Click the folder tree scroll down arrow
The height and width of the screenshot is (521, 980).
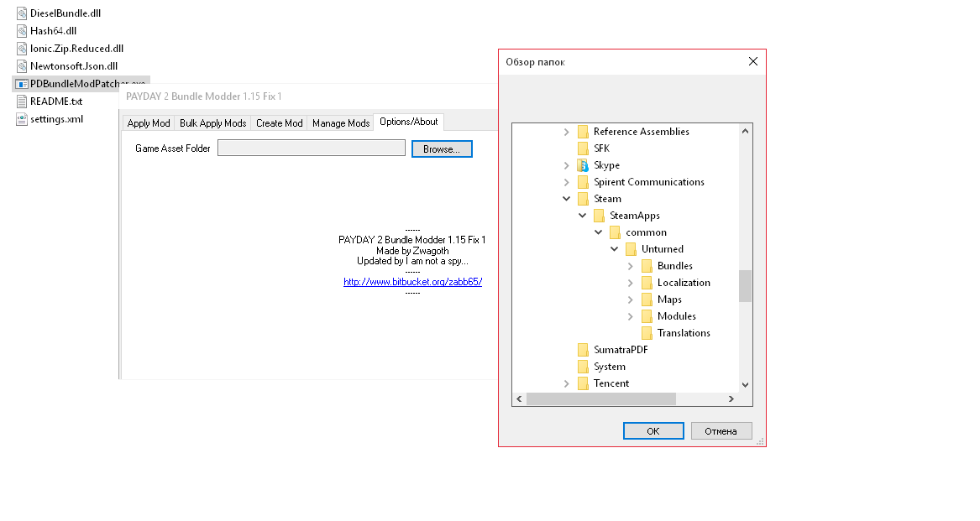[745, 385]
